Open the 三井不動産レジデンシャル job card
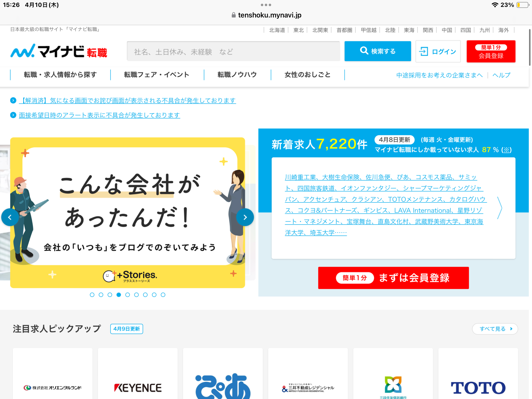The height and width of the screenshot is (399, 532). (x=308, y=374)
